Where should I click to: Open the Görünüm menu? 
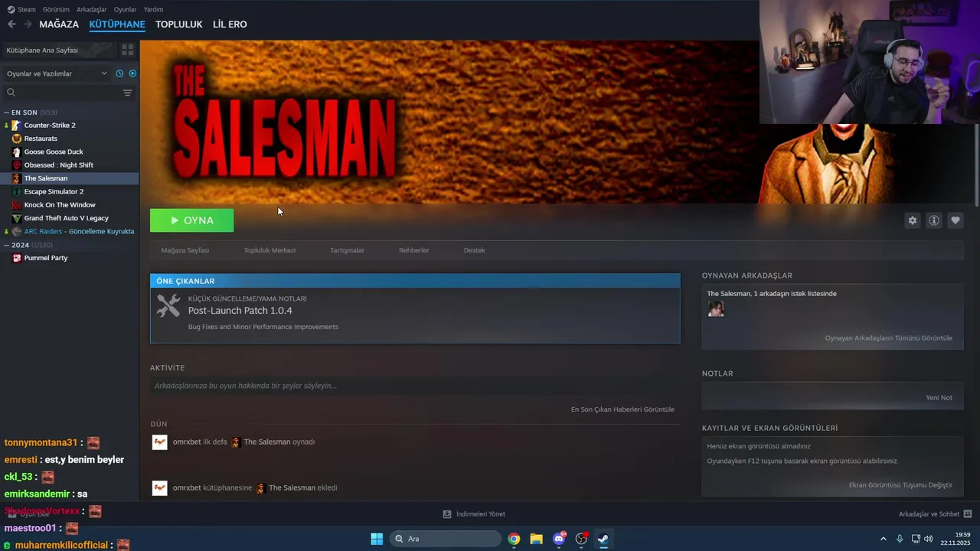[x=56, y=9]
